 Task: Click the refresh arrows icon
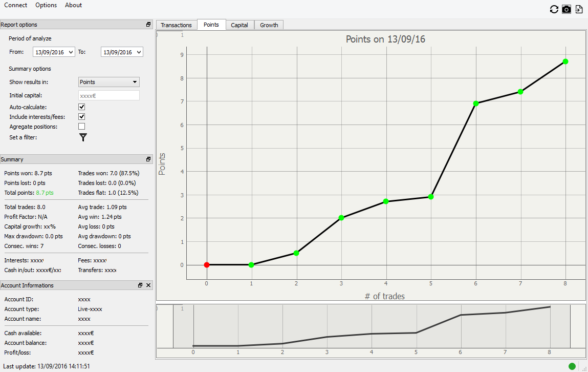(x=554, y=9)
